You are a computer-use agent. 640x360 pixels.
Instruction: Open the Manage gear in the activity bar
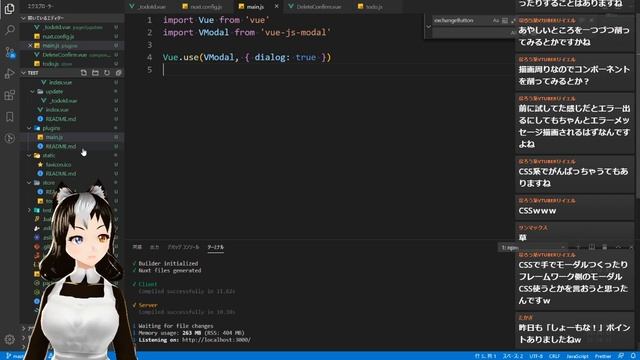pyautogui.click(x=9, y=339)
